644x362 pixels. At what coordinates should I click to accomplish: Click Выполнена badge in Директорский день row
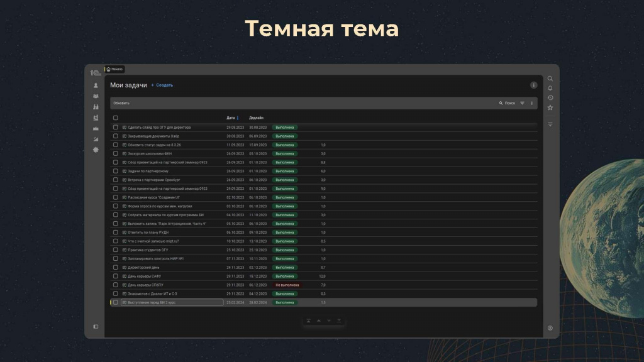[x=285, y=268]
